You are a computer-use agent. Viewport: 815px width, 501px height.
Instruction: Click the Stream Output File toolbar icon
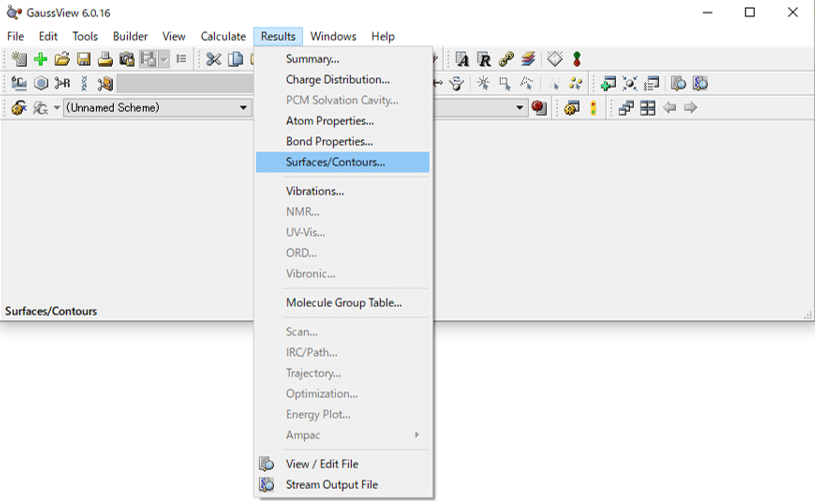(700, 83)
